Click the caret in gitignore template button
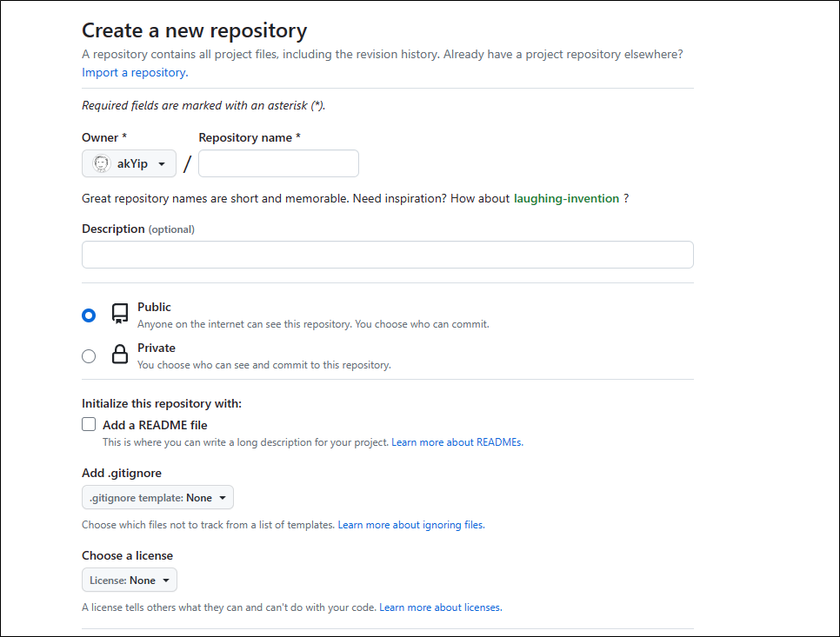 pyautogui.click(x=223, y=498)
